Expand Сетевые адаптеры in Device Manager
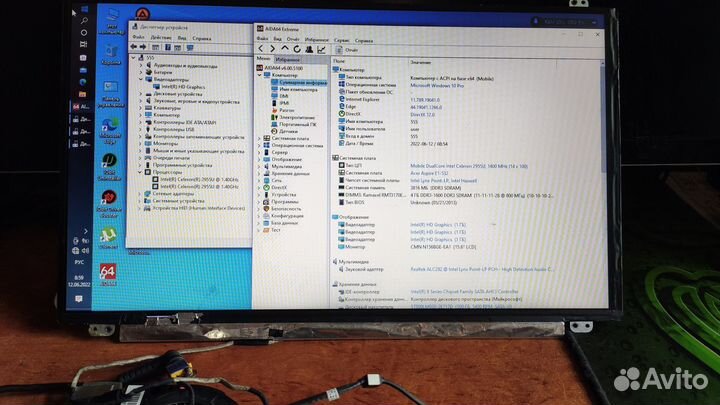 pyautogui.click(x=140, y=194)
